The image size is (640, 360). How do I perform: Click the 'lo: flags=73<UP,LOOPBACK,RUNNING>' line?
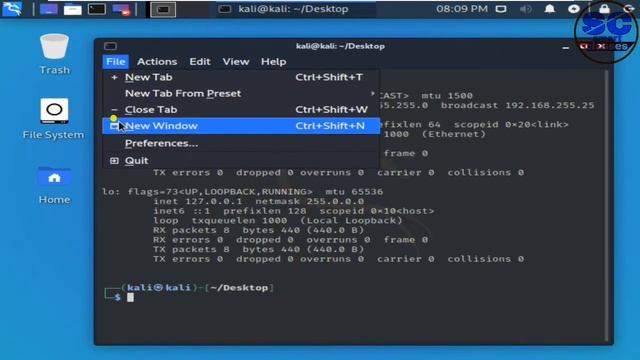[x=242, y=192]
